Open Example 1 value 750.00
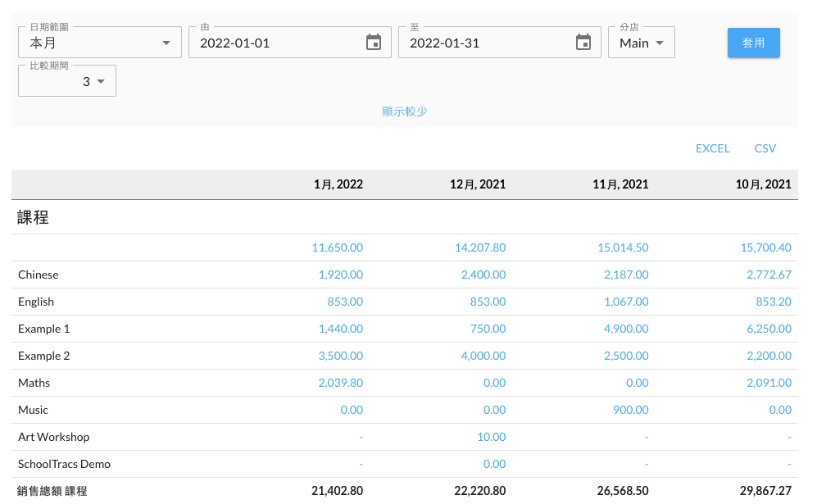Image resolution: width=817 pixels, height=504 pixels. coord(488,329)
